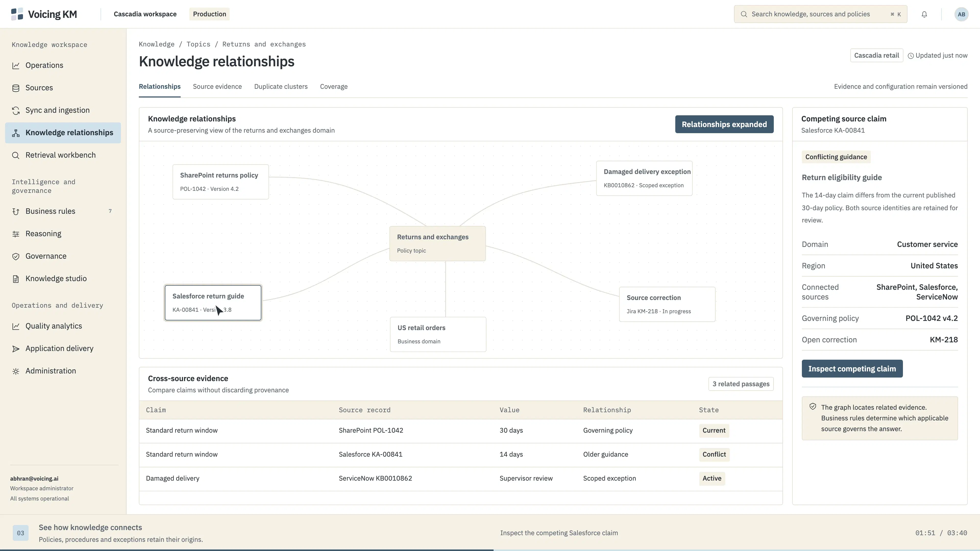The height and width of the screenshot is (551, 980).
Task: Click the Conflict state badge
Action: point(714,454)
